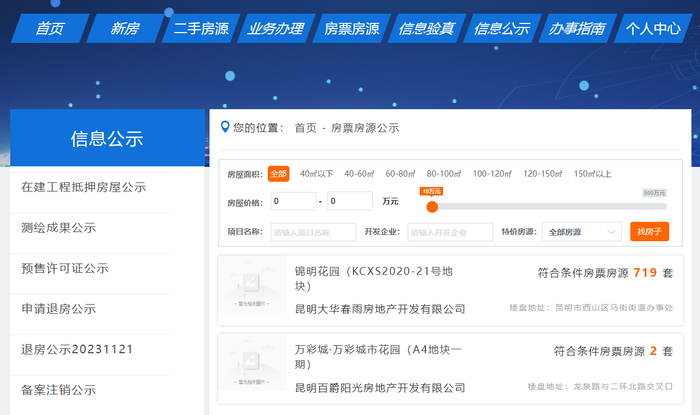Focus the 开发企业 input field

tap(450, 232)
